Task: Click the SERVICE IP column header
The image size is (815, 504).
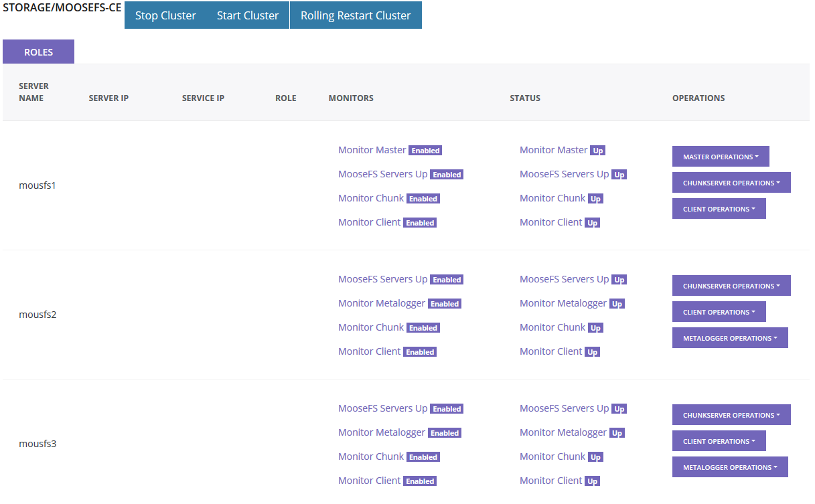Action: 203,98
